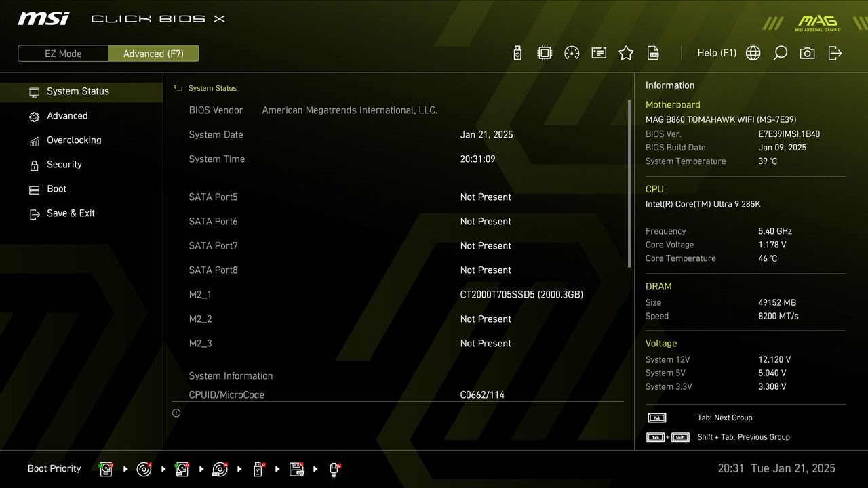
Task: Select the USB optical disc boot device icon
Action: (x=220, y=468)
